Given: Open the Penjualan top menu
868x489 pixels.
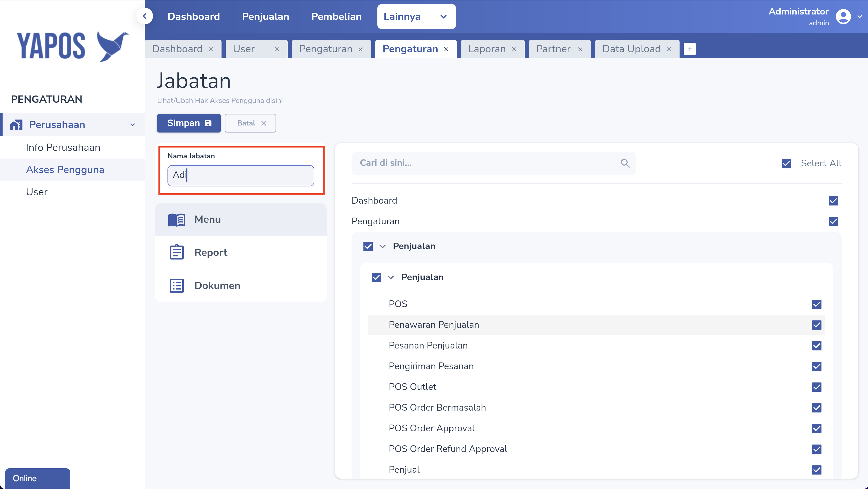Looking at the screenshot, I should [x=265, y=17].
